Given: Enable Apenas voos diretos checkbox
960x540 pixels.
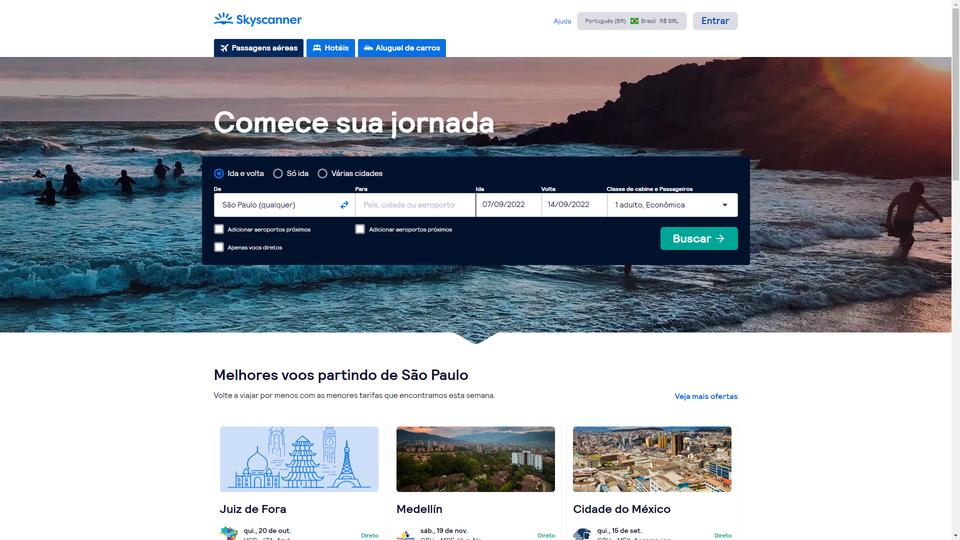Looking at the screenshot, I should pos(219,247).
